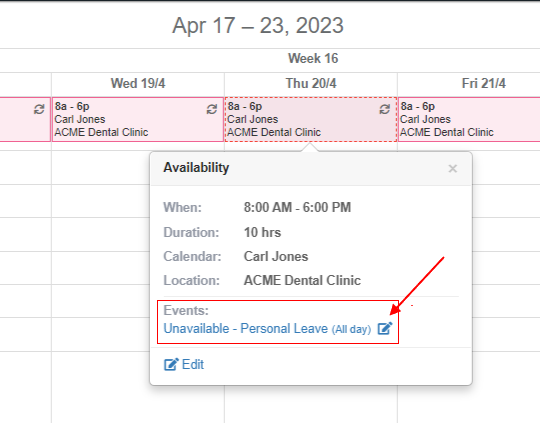
Task: Select the Wed 19/4 column header
Action: coord(138,83)
